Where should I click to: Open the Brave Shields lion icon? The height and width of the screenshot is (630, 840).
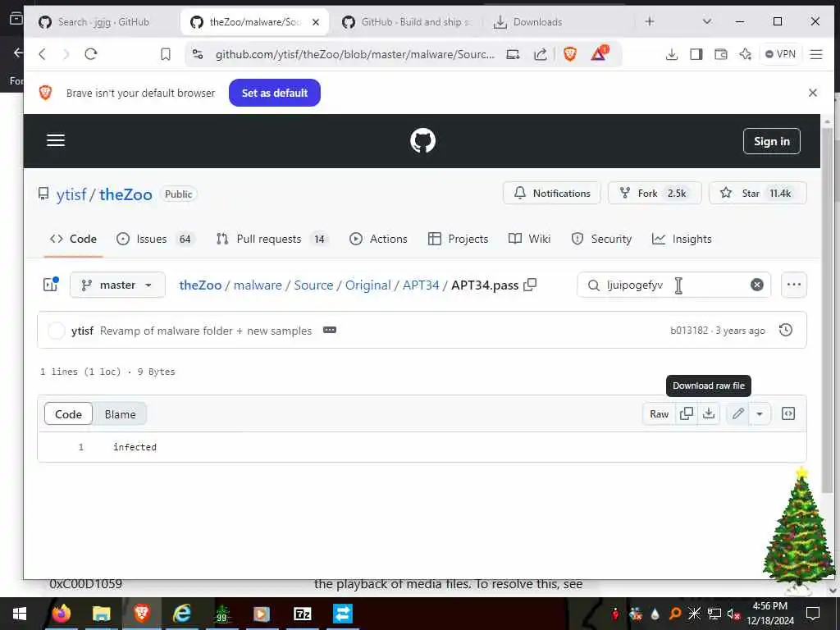(570, 53)
